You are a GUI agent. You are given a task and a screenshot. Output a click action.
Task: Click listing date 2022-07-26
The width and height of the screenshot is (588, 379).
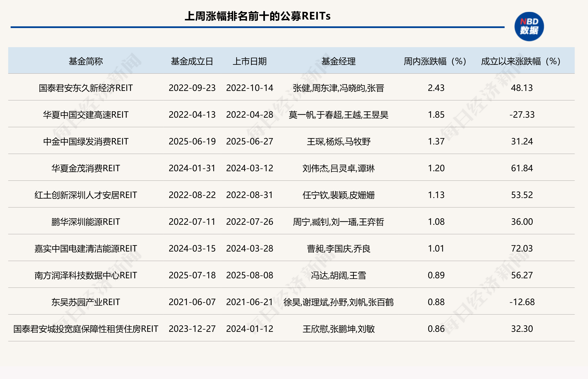click(250, 222)
